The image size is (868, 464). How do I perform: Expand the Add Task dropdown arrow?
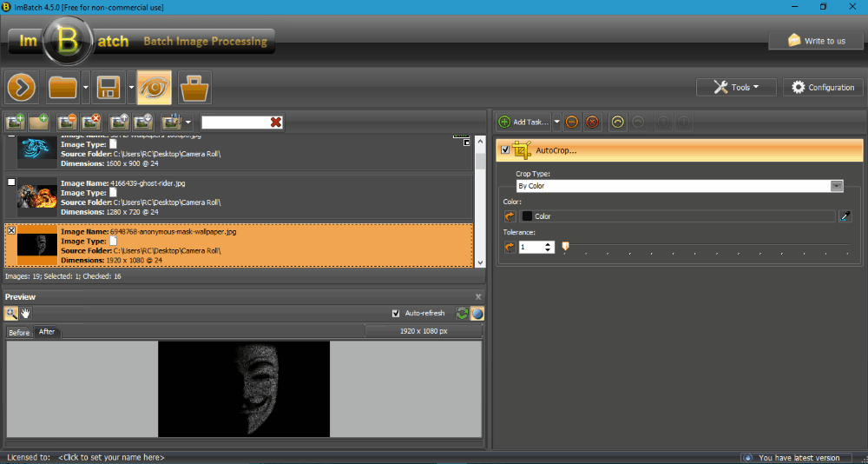556,122
